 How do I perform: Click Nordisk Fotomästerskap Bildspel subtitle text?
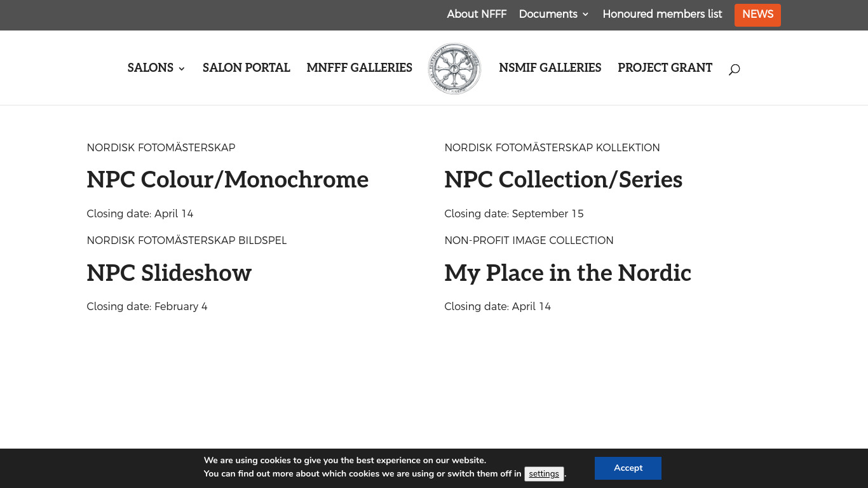(x=187, y=241)
